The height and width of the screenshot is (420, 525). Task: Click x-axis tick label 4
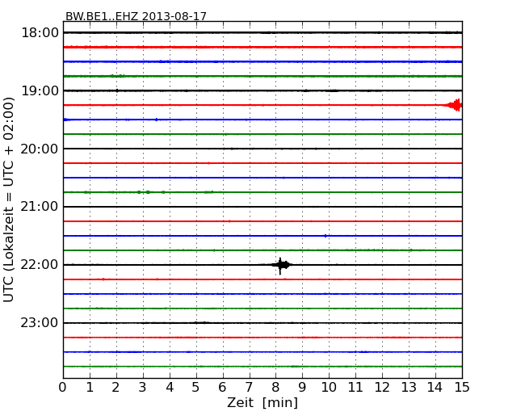pos(170,387)
